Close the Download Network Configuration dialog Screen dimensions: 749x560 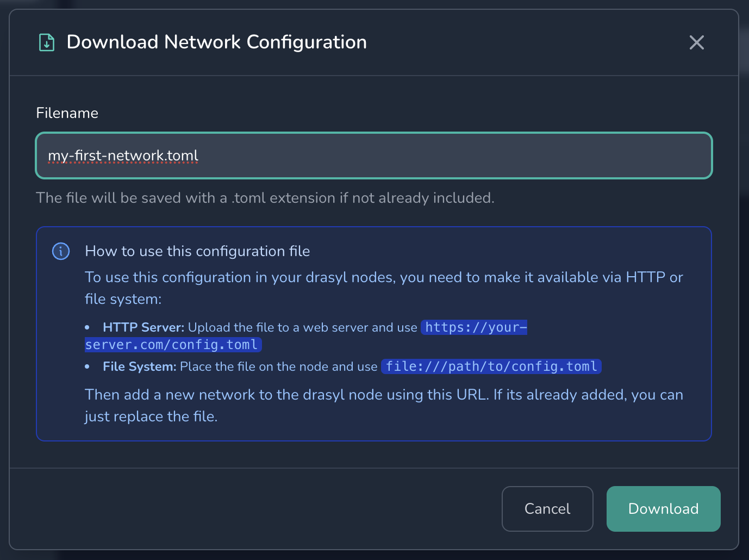coord(696,42)
